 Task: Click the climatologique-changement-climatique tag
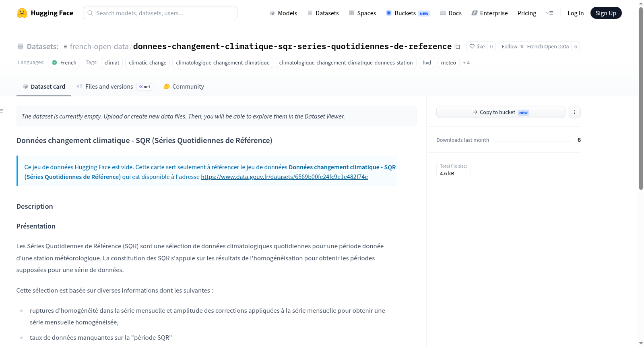click(x=223, y=62)
